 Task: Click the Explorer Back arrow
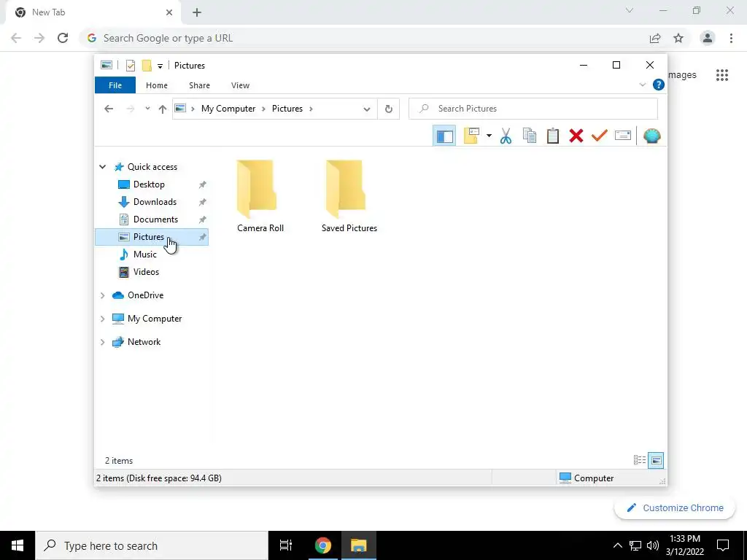point(109,109)
